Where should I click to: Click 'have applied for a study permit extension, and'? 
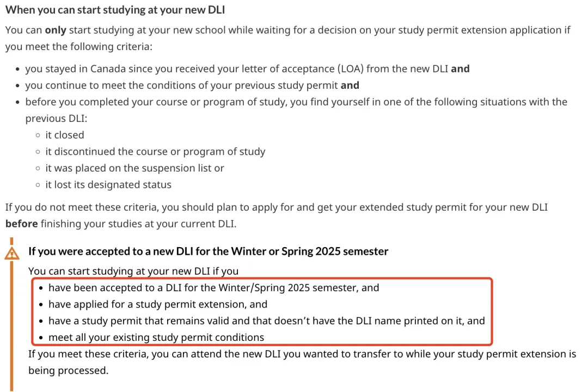(158, 304)
